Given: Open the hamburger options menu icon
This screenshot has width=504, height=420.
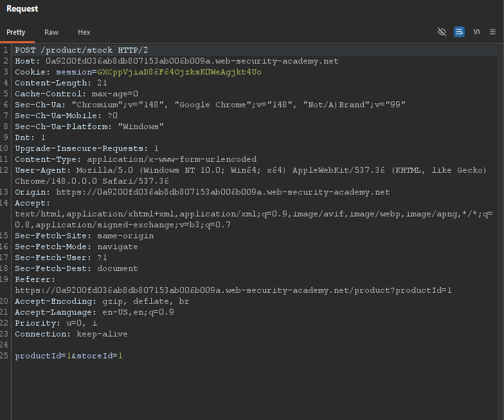Looking at the screenshot, I should click(x=492, y=32).
